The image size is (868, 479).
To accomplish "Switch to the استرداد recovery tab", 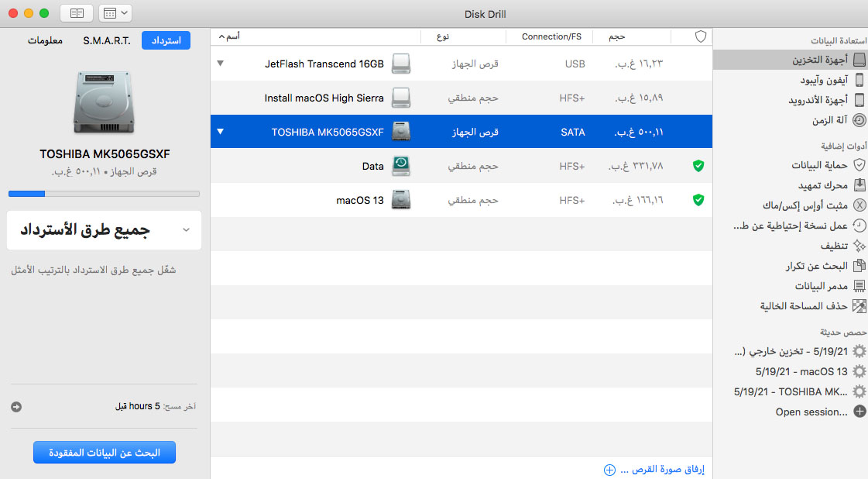I will 166,40.
